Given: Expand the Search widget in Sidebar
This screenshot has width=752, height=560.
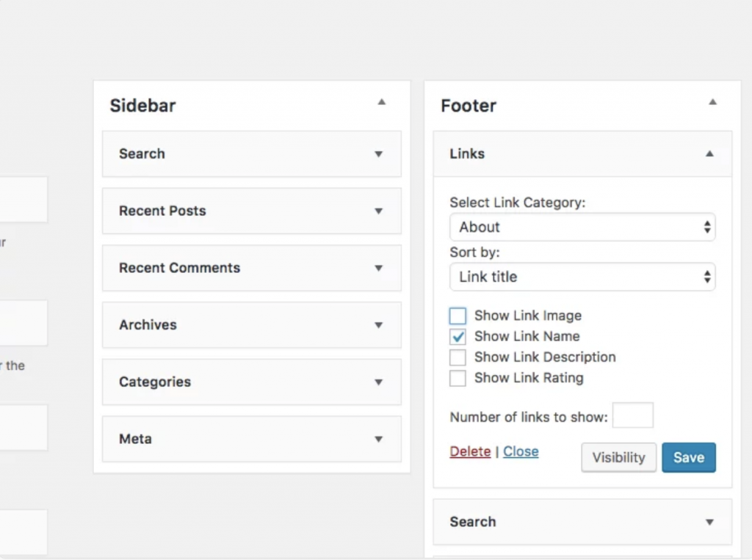Looking at the screenshot, I should coord(379,154).
